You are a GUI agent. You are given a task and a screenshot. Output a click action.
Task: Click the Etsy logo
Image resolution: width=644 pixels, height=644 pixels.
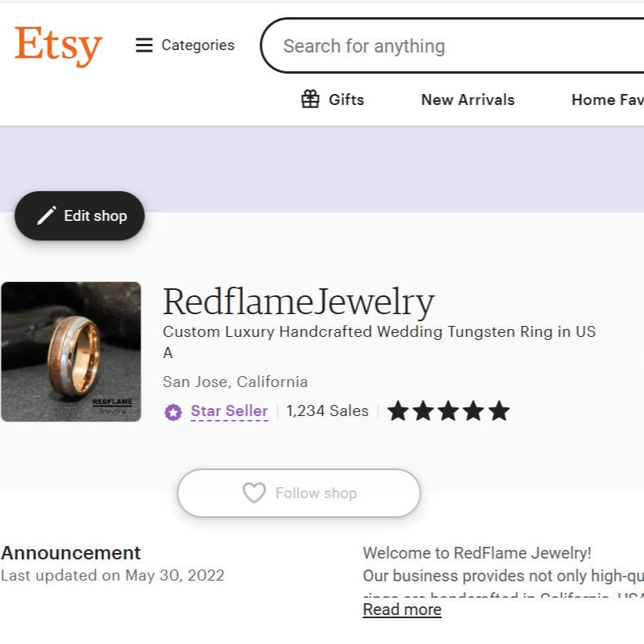pyautogui.click(x=58, y=45)
